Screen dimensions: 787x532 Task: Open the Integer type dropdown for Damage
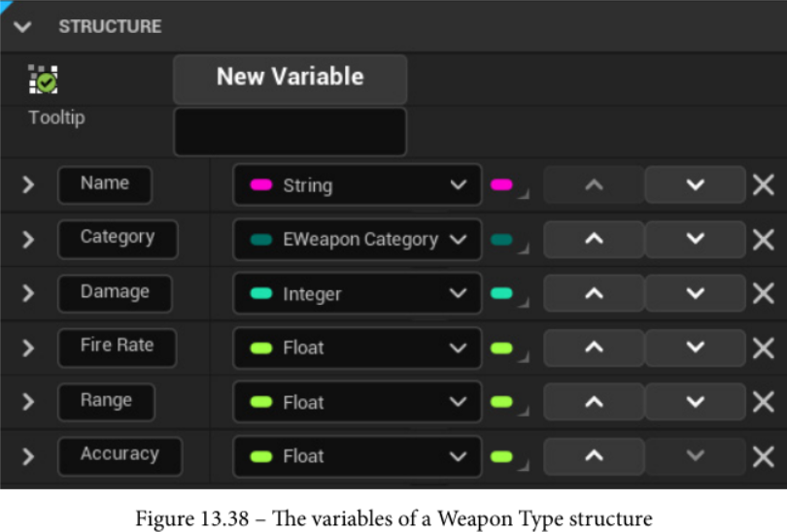pyautogui.click(x=357, y=293)
